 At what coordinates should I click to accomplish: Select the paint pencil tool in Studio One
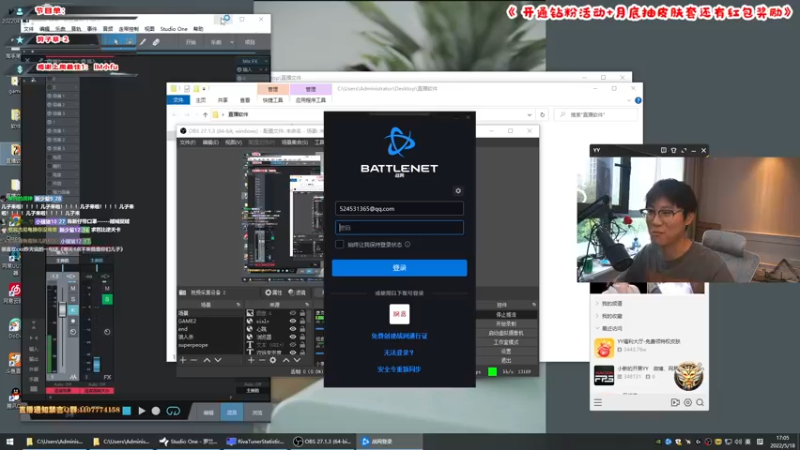(x=143, y=42)
